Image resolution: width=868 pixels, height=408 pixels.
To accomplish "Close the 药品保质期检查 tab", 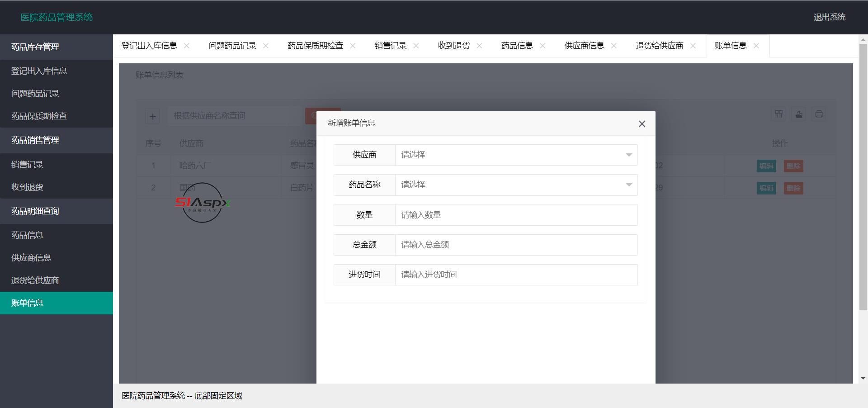I will 353,46.
